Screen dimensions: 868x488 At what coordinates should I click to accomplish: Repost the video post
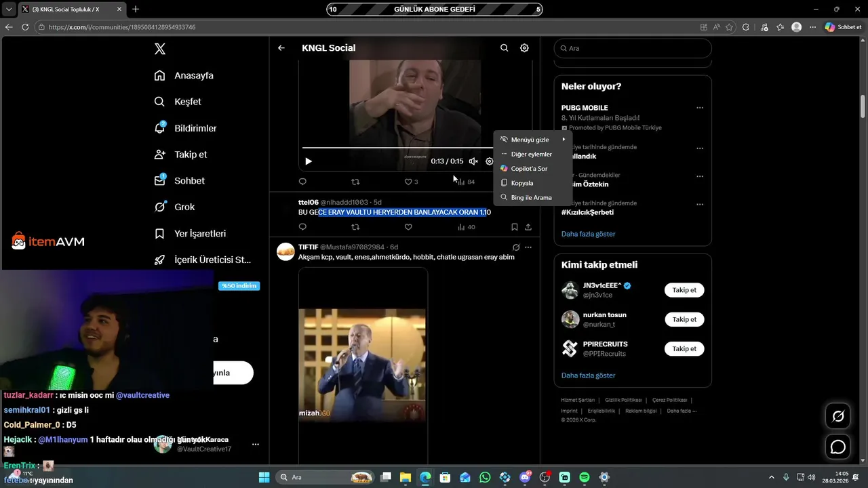[355, 182]
